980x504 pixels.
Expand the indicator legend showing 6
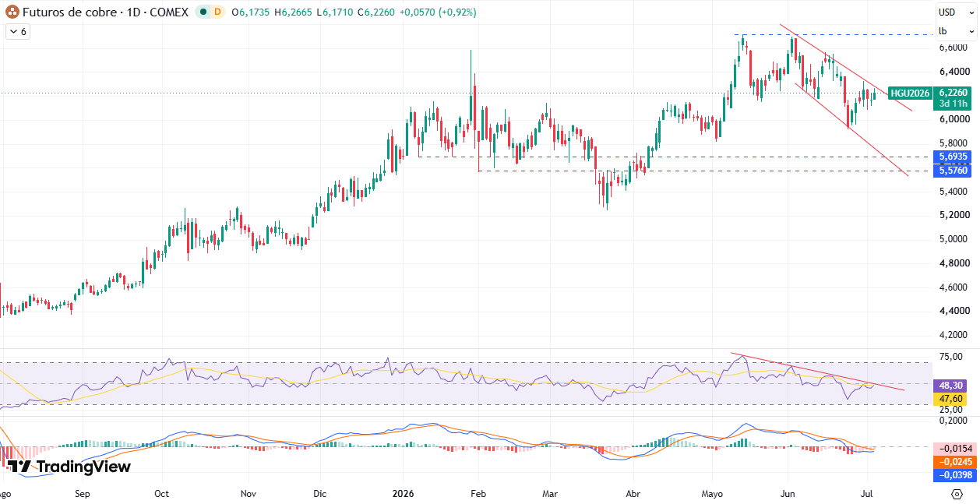pos(17,32)
